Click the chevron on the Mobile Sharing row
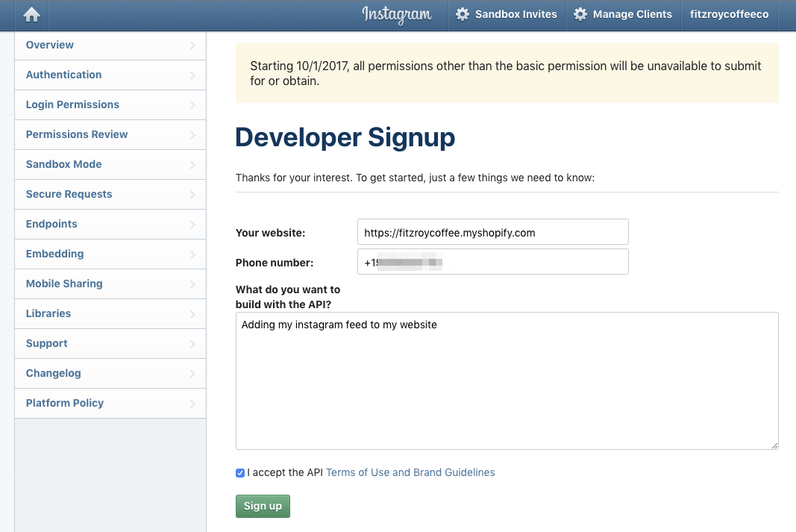Viewport: 796px width, 532px height. [x=192, y=284]
